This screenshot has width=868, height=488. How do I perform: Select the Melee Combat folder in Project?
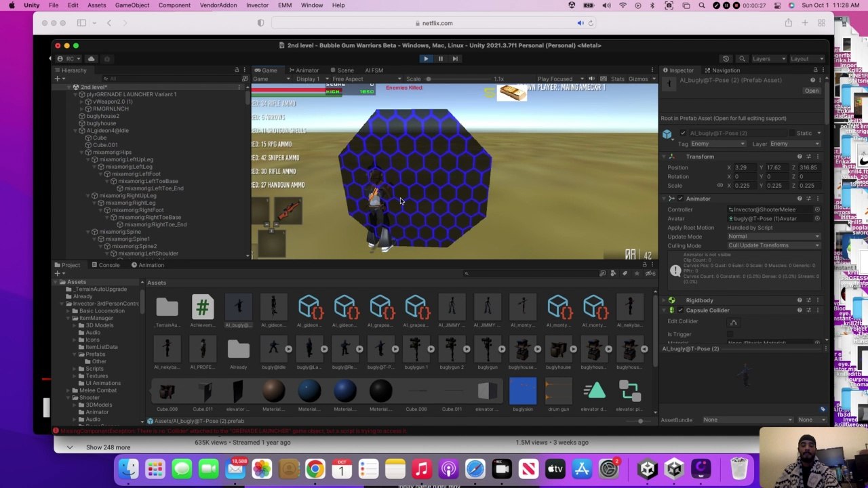tap(98, 390)
